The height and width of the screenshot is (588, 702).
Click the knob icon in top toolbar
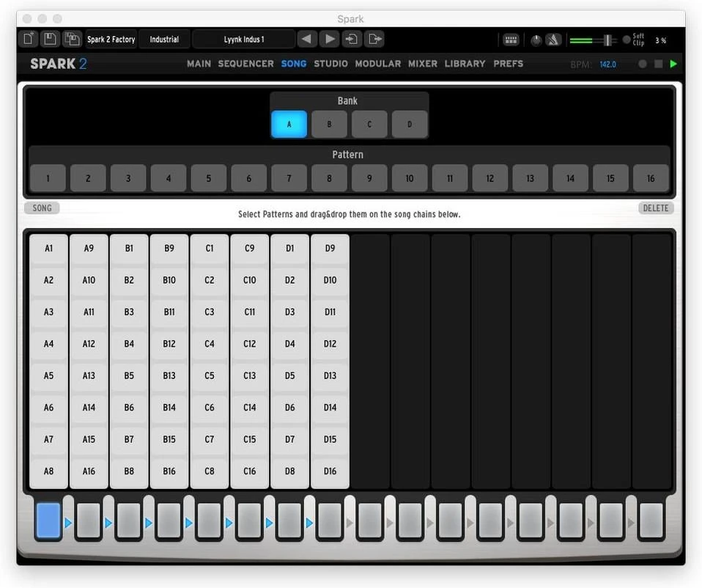536,40
